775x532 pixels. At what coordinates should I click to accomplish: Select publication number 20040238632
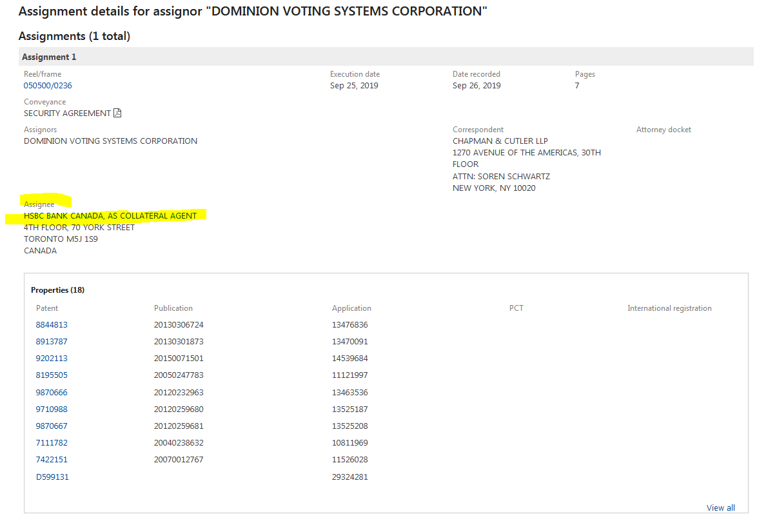[179, 443]
